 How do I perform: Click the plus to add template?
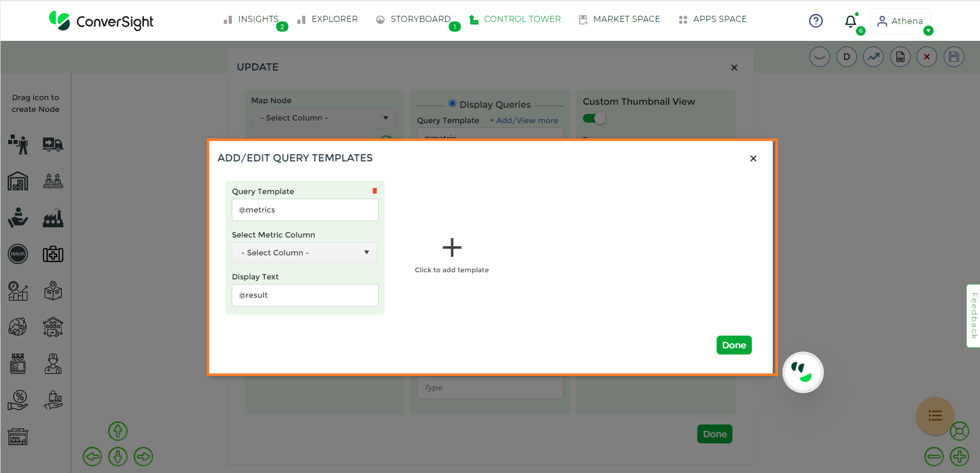[452, 248]
